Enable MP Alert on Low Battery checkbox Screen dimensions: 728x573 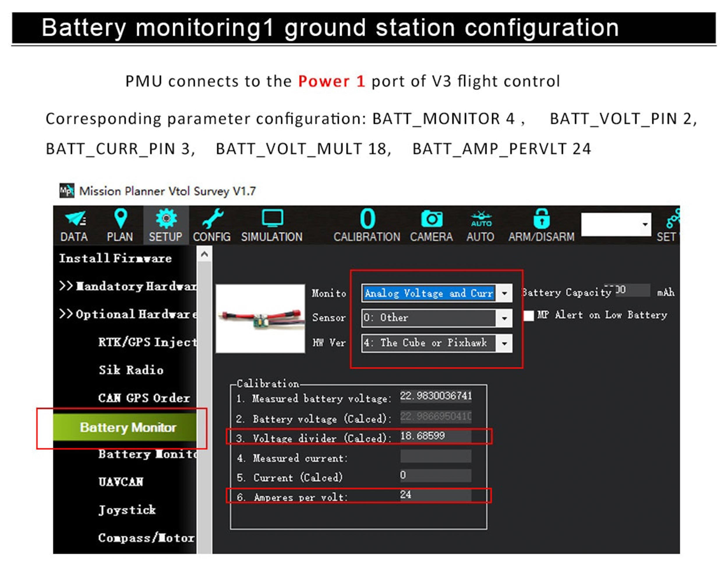click(x=529, y=316)
